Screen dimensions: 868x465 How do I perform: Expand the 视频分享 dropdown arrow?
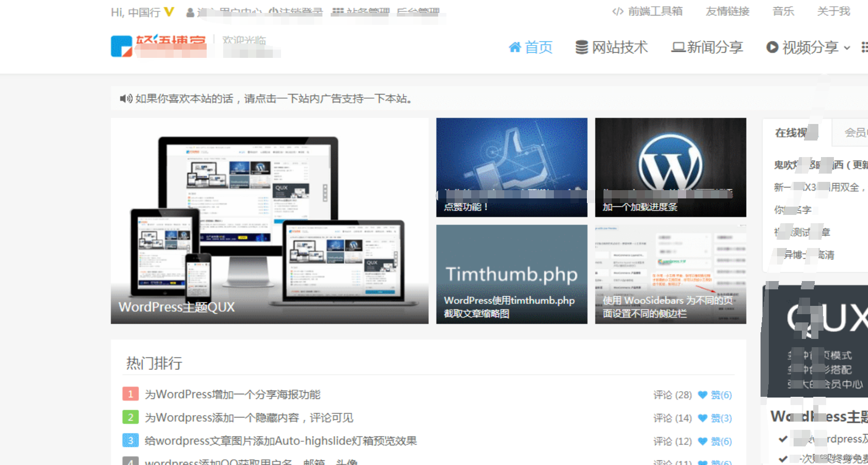point(847,48)
